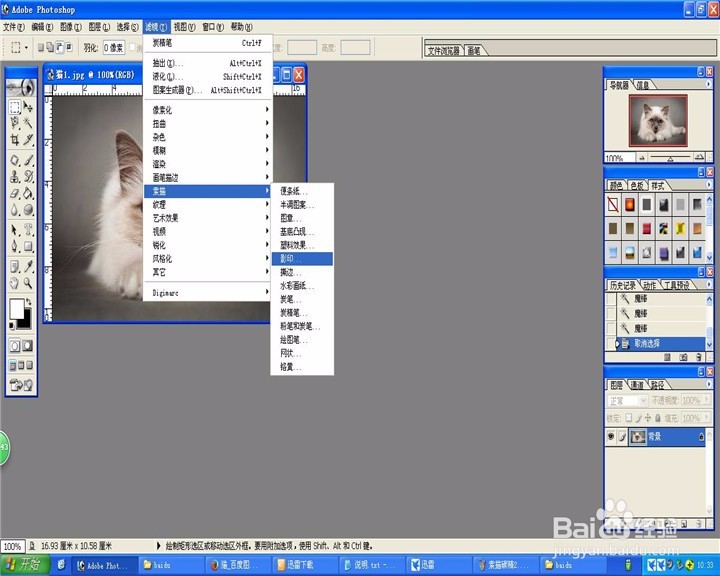Open the 图像 menu in menu bar
Image resolution: width=720 pixels, height=576 pixels.
[71, 27]
